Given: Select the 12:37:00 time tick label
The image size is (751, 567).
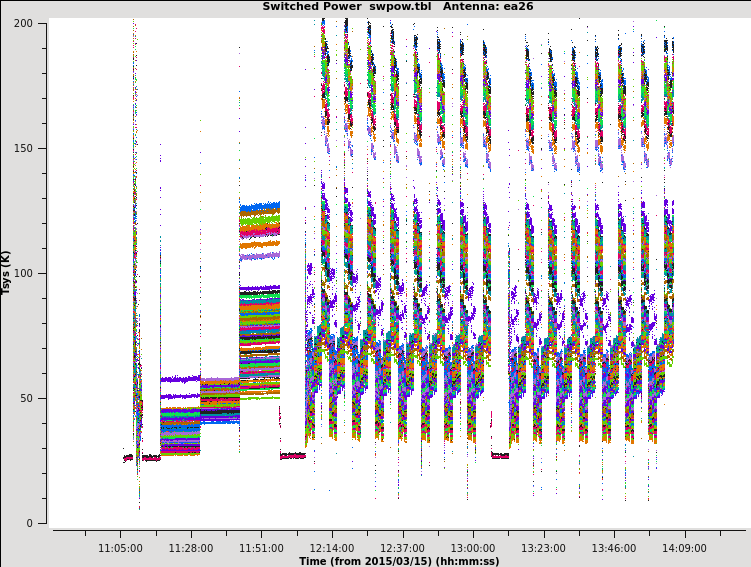Looking at the screenshot, I should [x=402, y=548].
